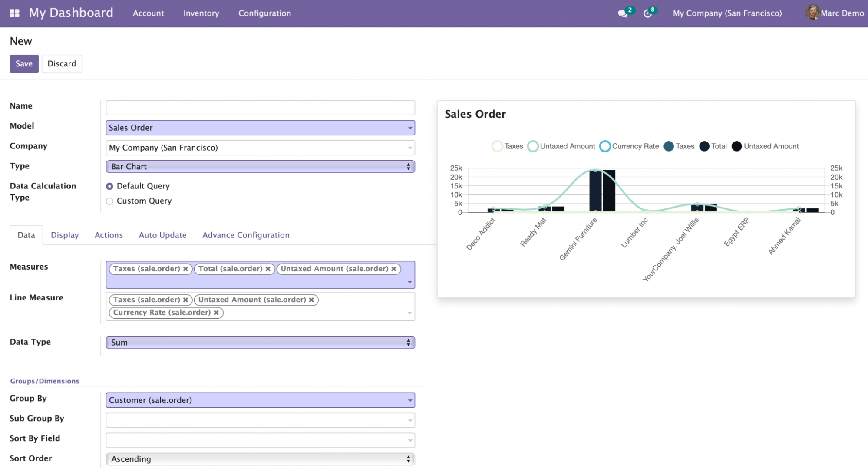Switch to the Actions tab

coord(109,235)
